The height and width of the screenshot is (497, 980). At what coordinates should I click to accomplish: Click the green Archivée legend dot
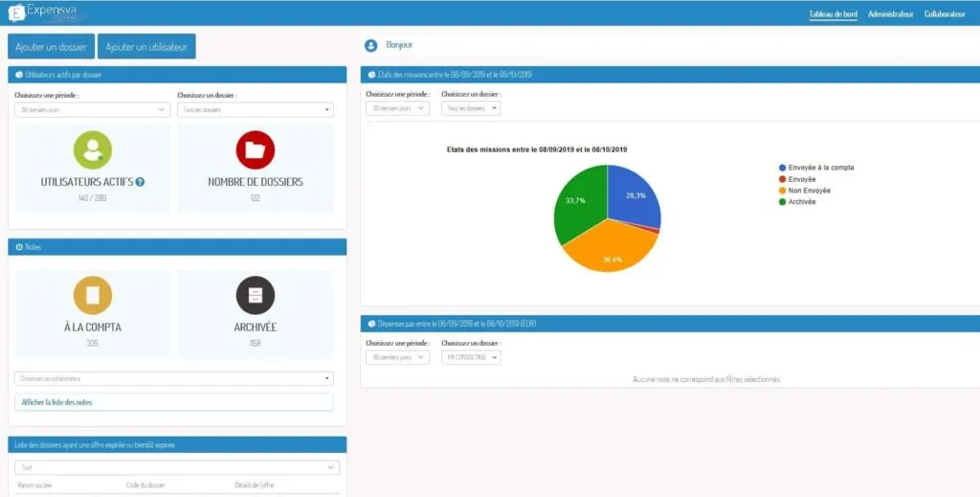pyautogui.click(x=782, y=202)
